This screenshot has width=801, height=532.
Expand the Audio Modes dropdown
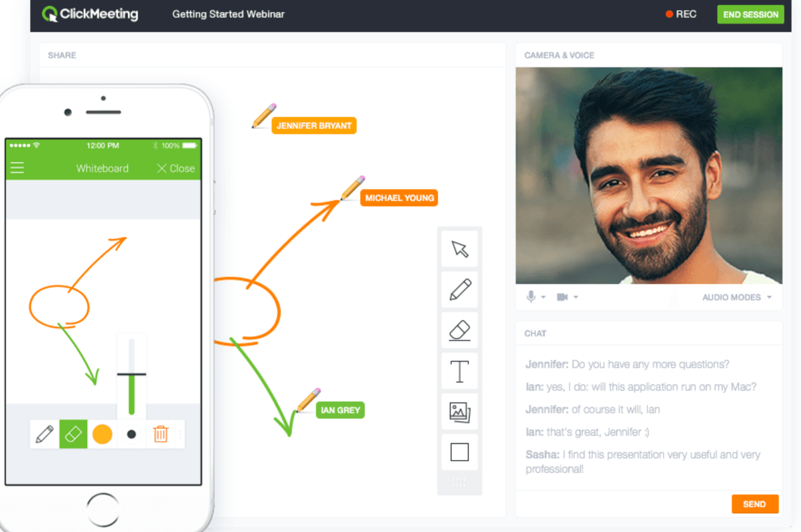(x=736, y=297)
